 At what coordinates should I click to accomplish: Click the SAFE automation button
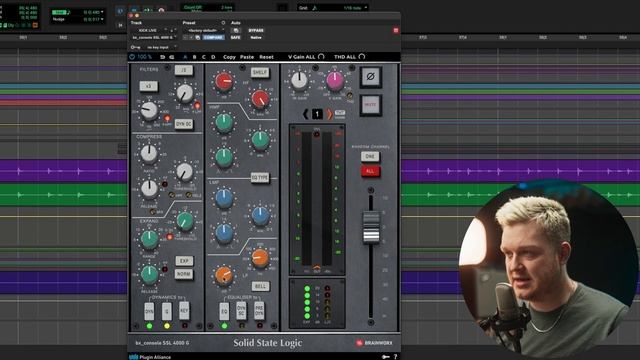click(x=236, y=38)
